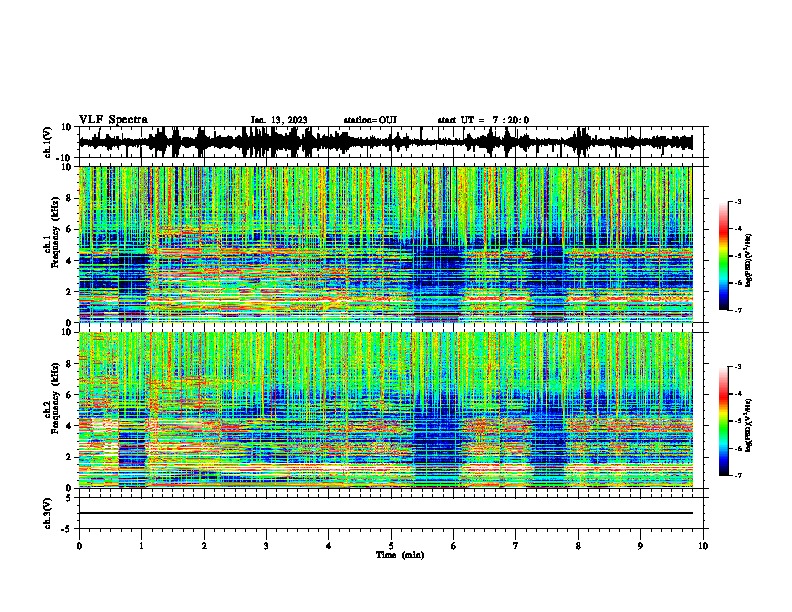Click the log(PSD) label beside ch.1 color bar
The height and width of the screenshot is (612, 792).
click(749, 260)
